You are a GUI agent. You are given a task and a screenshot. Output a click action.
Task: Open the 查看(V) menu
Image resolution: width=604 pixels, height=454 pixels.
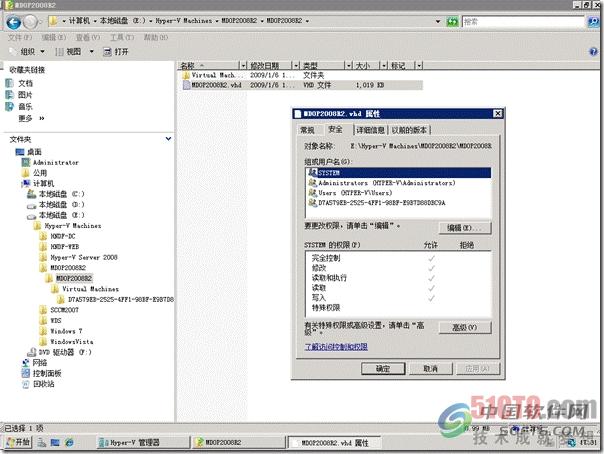coord(87,37)
